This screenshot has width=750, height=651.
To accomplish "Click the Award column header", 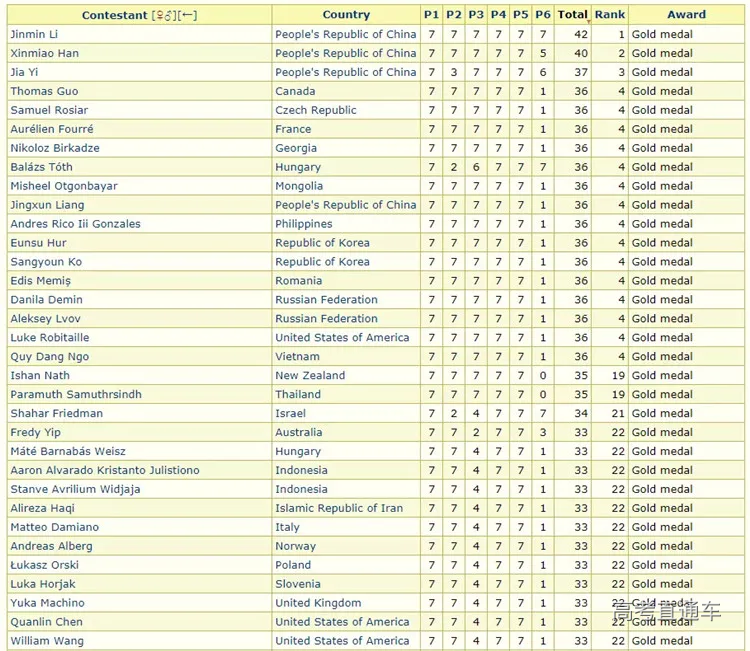I will coord(686,15).
